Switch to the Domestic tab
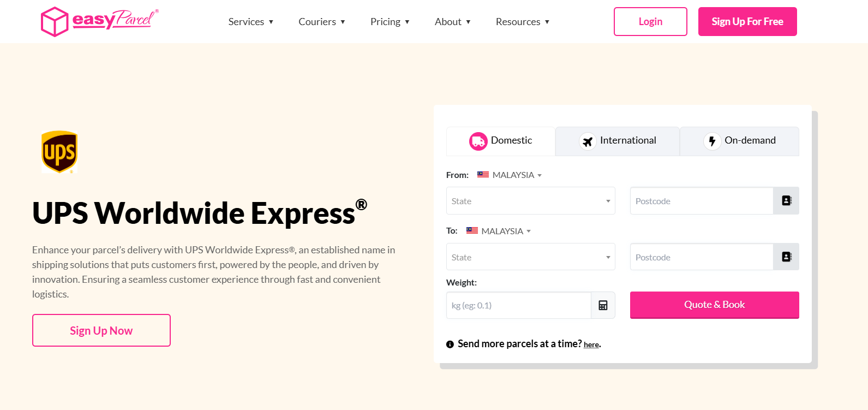The height and width of the screenshot is (410, 868). click(x=501, y=141)
